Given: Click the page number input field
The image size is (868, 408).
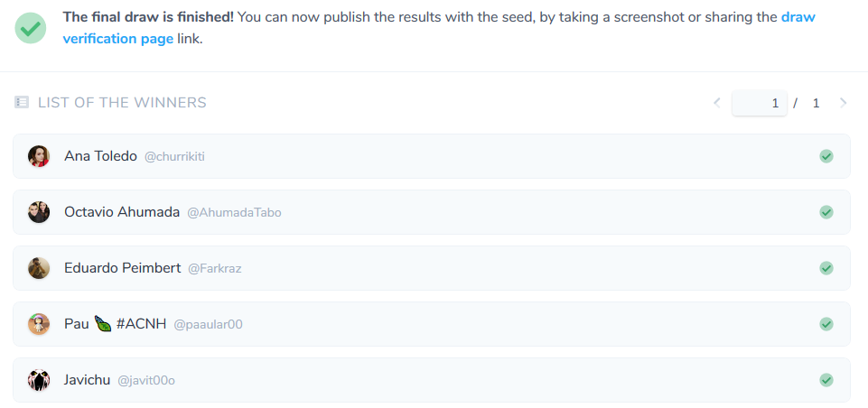Looking at the screenshot, I should click(760, 103).
